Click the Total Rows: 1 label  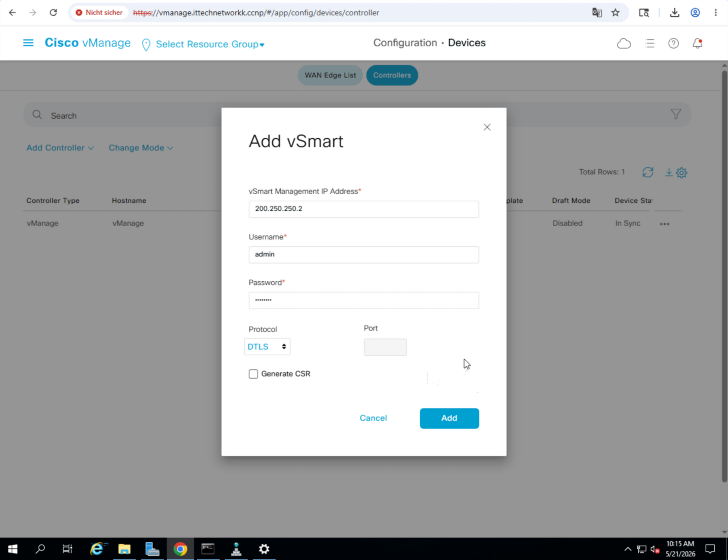click(x=602, y=172)
